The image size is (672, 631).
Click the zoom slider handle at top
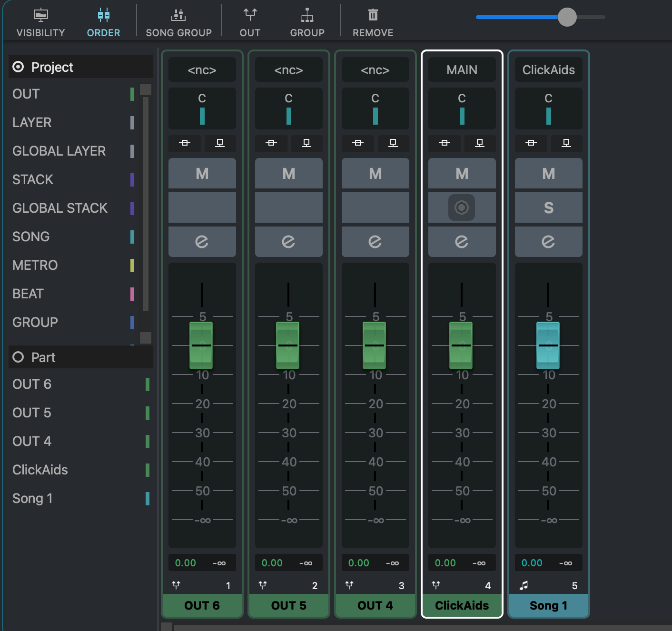click(x=567, y=17)
